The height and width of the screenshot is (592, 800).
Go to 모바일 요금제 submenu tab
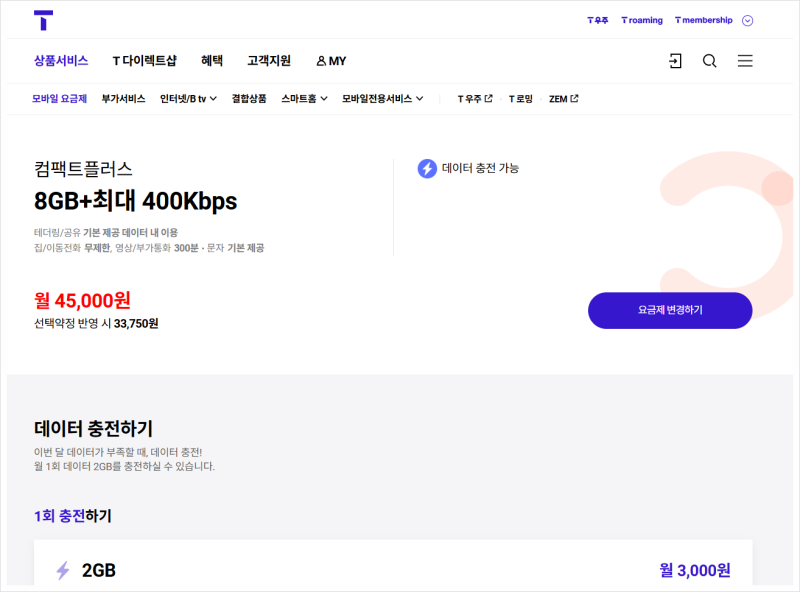click(x=59, y=99)
